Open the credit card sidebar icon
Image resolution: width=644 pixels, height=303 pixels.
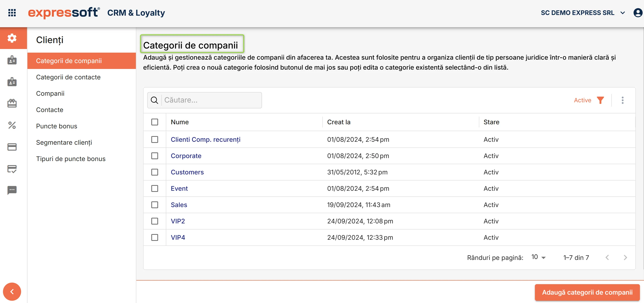[12, 147]
